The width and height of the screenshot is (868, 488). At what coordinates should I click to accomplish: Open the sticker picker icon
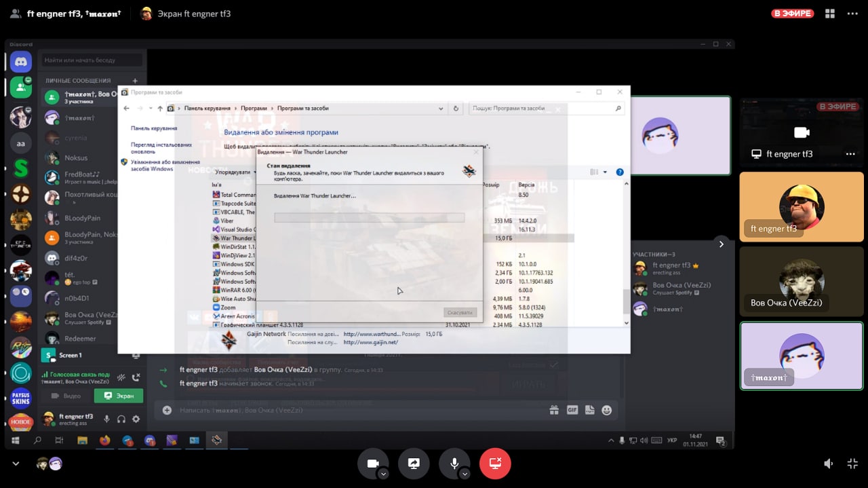(x=589, y=410)
